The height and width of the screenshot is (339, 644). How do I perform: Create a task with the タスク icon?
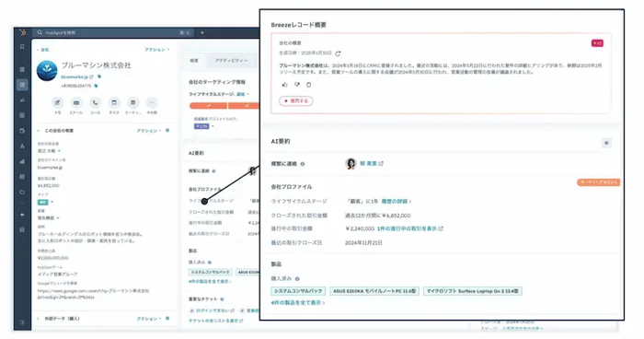click(x=114, y=102)
